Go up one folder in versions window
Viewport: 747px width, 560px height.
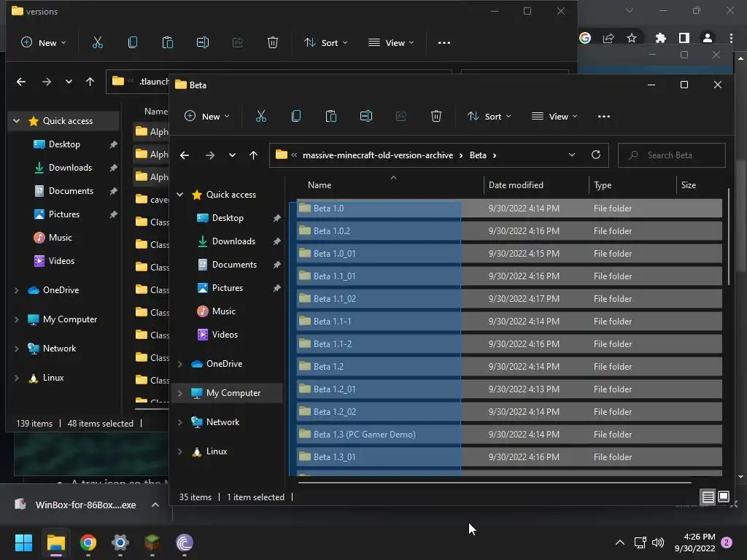pos(90,82)
